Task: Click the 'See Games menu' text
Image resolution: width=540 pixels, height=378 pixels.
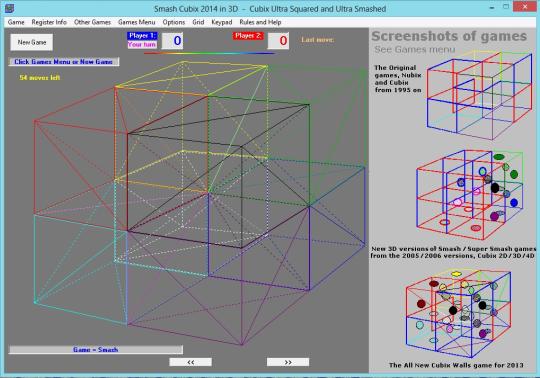Action: [x=415, y=50]
